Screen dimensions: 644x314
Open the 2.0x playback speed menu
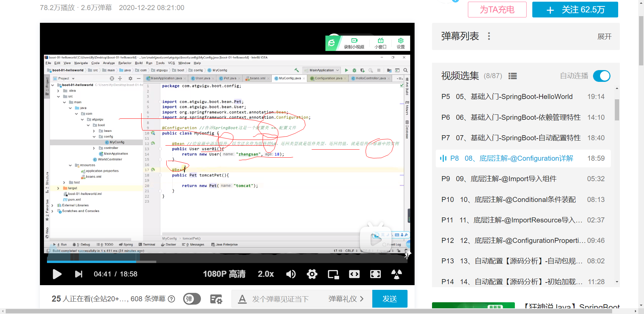click(x=266, y=274)
